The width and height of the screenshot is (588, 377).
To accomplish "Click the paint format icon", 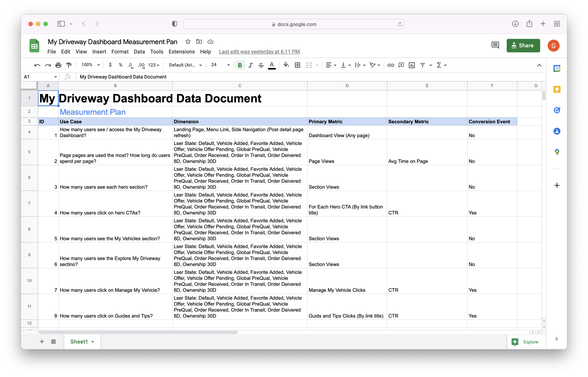I will tap(69, 65).
